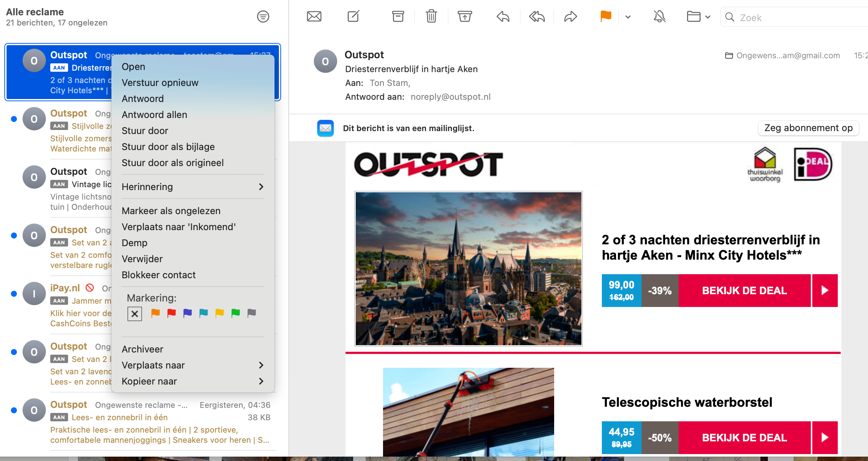Image resolution: width=868 pixels, height=461 pixels.
Task: Expand the Kopieer naar submenu
Action: point(193,381)
